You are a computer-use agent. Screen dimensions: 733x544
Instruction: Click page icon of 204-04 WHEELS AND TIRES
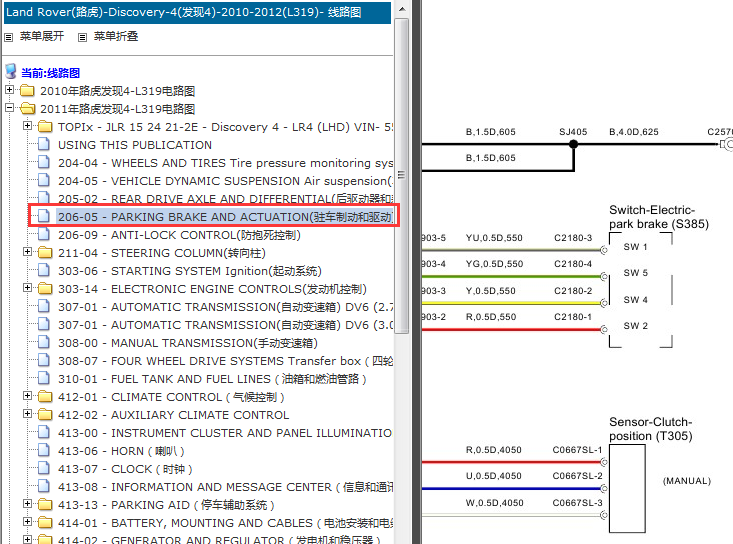click(44, 162)
